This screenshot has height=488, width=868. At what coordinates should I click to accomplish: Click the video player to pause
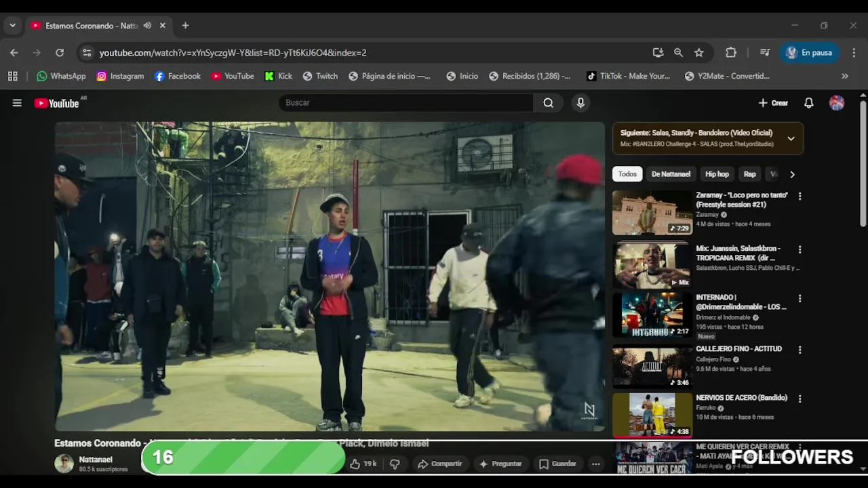(x=330, y=277)
